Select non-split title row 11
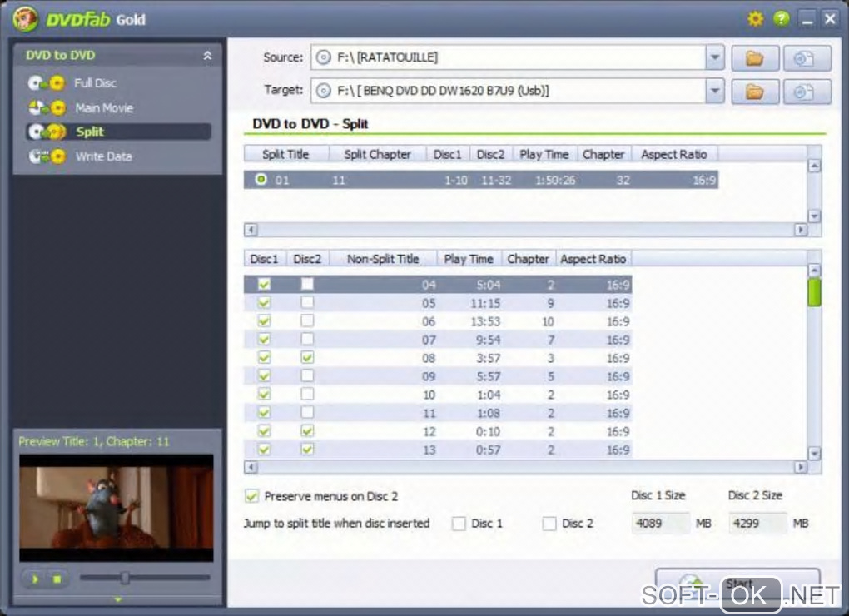 click(438, 413)
